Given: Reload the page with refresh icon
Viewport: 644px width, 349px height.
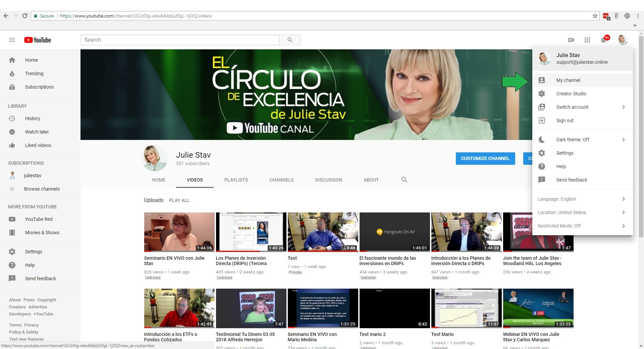Looking at the screenshot, I should (x=25, y=16).
